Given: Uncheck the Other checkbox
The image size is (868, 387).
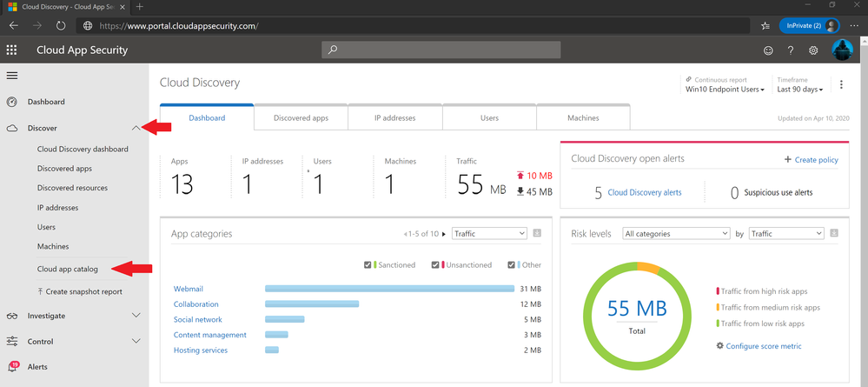Looking at the screenshot, I should pyautogui.click(x=511, y=265).
